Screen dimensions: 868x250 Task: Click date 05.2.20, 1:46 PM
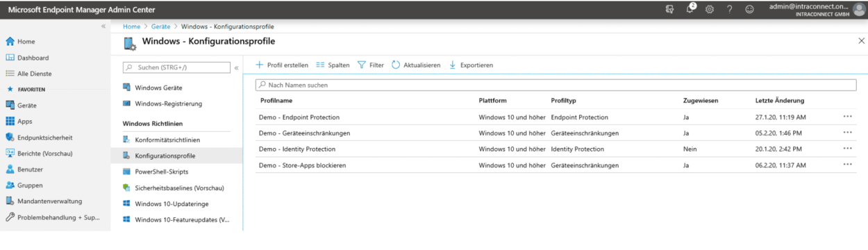(x=778, y=133)
